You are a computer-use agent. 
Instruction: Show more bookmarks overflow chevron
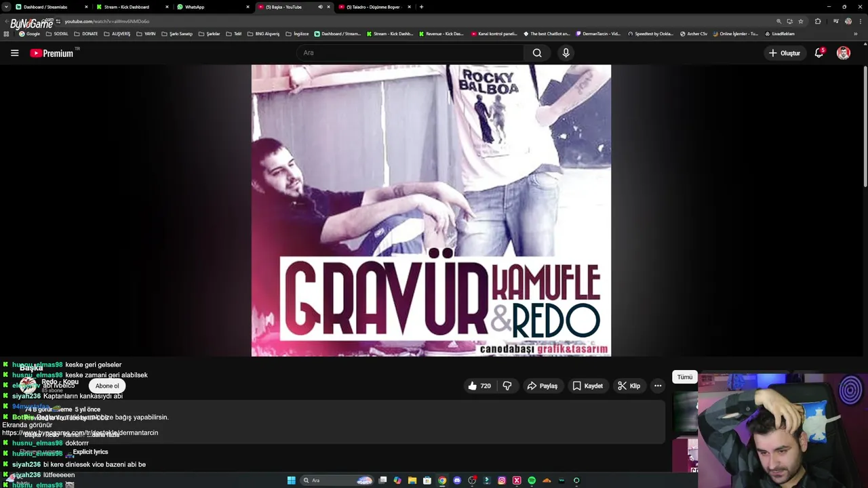click(856, 34)
